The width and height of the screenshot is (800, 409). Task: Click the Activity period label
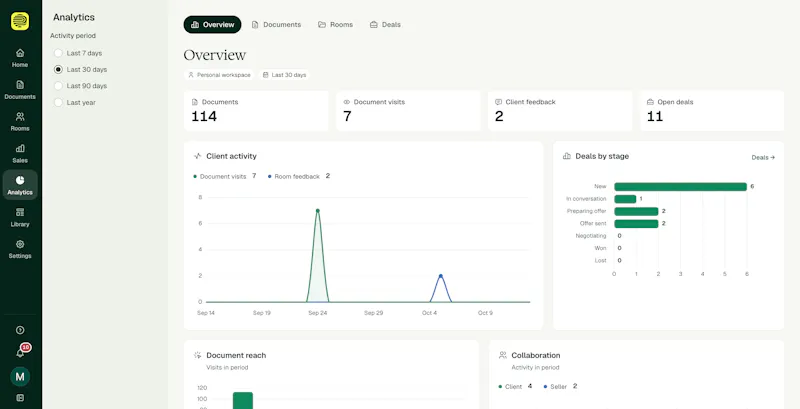tap(73, 36)
